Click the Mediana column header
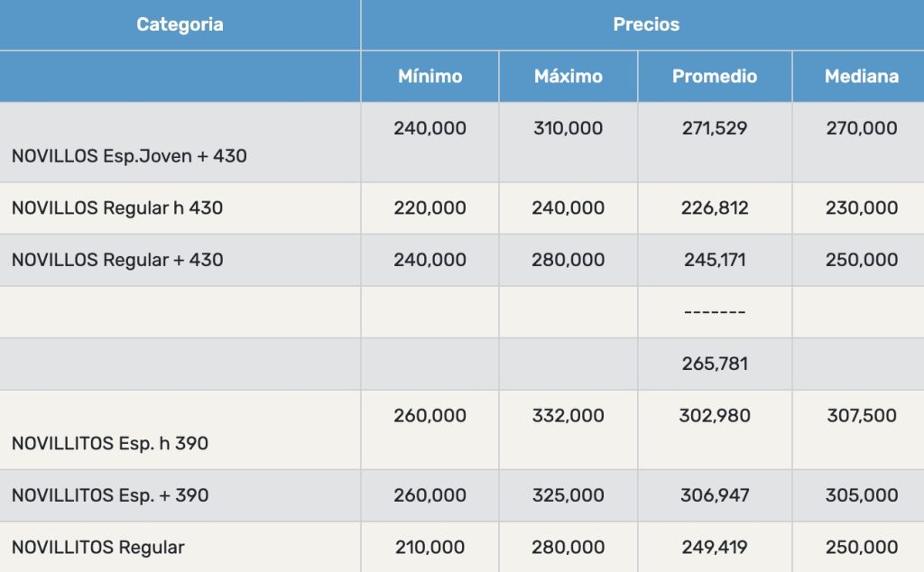 (861, 77)
